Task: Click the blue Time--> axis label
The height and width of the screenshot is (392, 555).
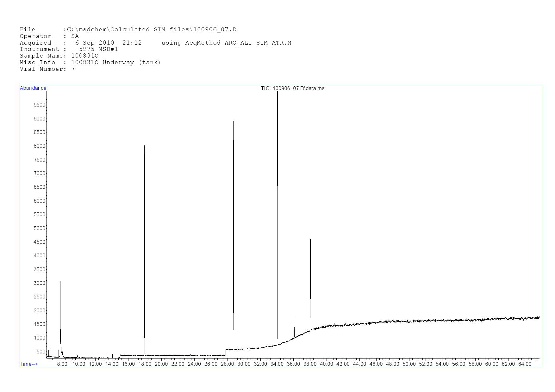Action: tap(29, 364)
